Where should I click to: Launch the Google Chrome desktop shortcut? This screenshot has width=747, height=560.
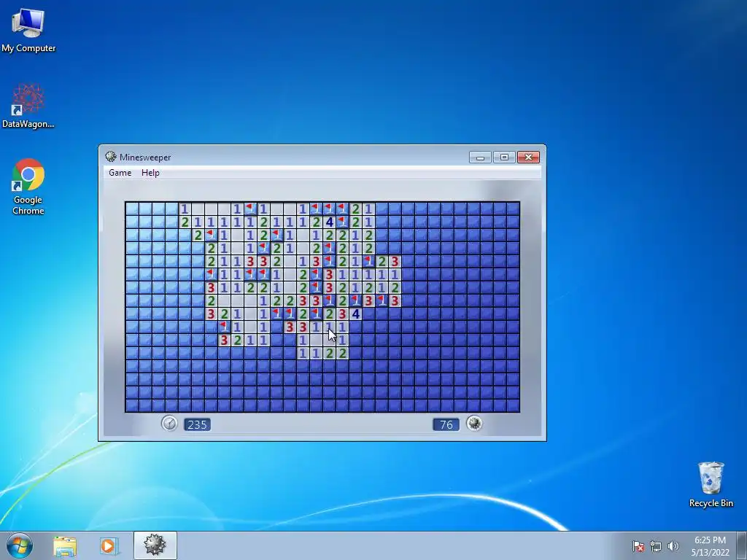click(x=28, y=187)
